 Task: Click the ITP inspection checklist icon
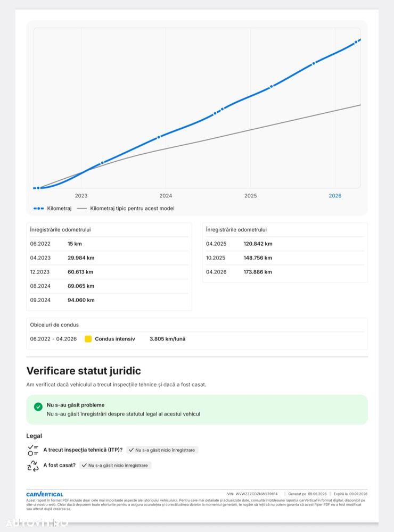pyautogui.click(x=33, y=450)
